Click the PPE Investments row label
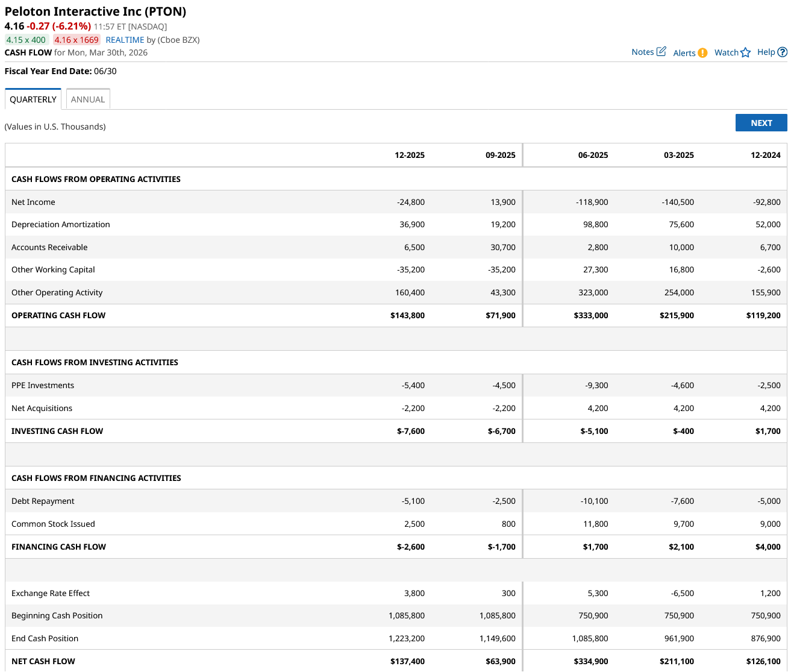788x672 pixels. [43, 385]
